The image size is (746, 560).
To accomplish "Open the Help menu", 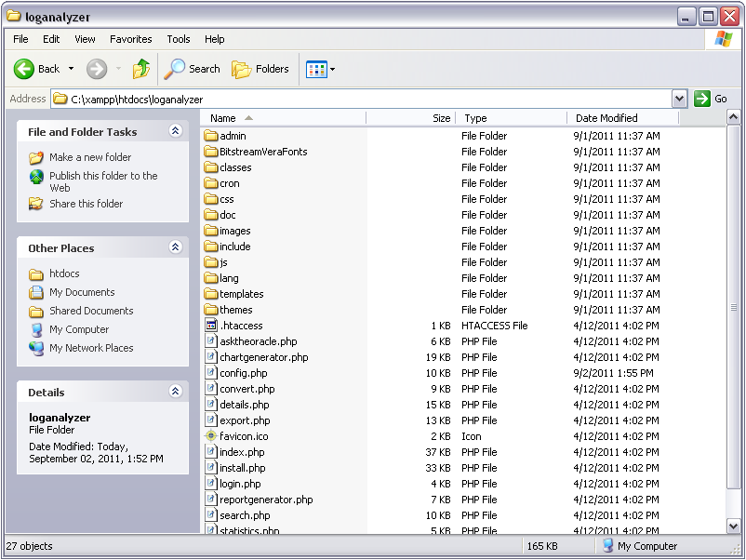I will (215, 39).
